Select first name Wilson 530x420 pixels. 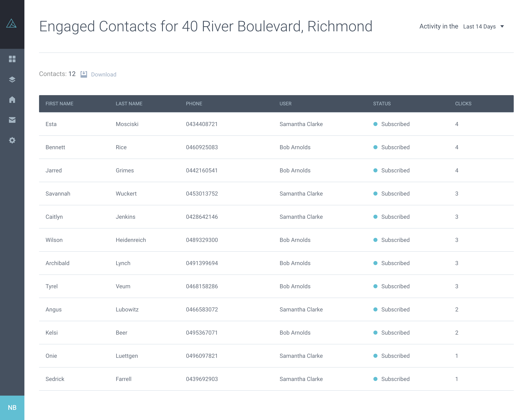coord(54,240)
